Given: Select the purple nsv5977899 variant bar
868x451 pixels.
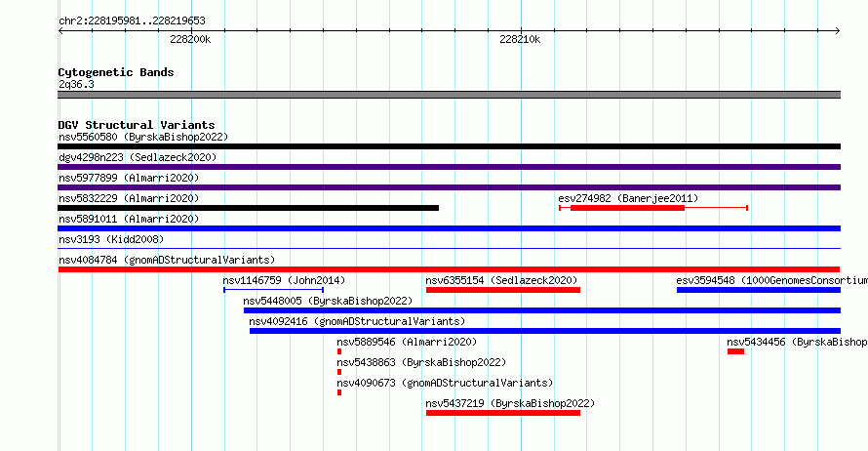Looking at the screenshot, I should pyautogui.click(x=449, y=187).
